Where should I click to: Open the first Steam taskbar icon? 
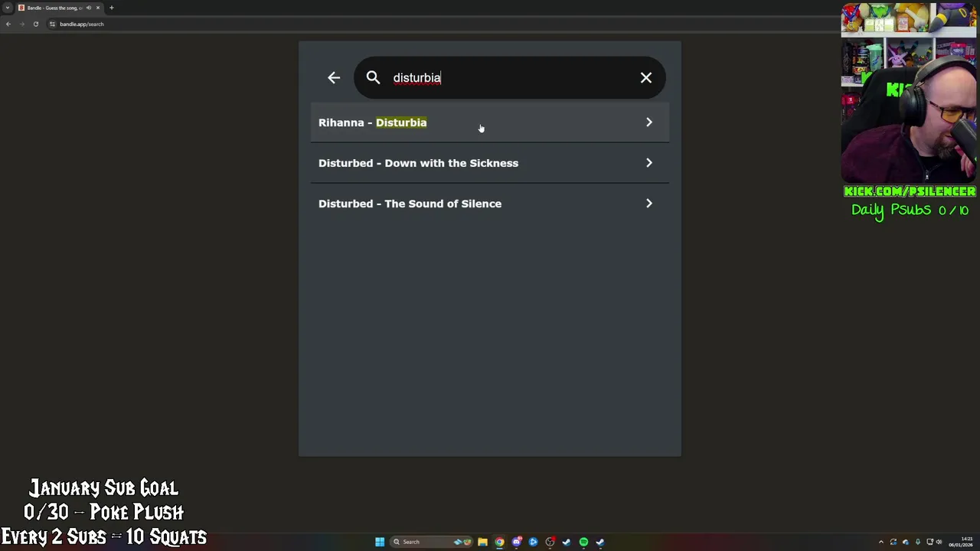tap(567, 542)
